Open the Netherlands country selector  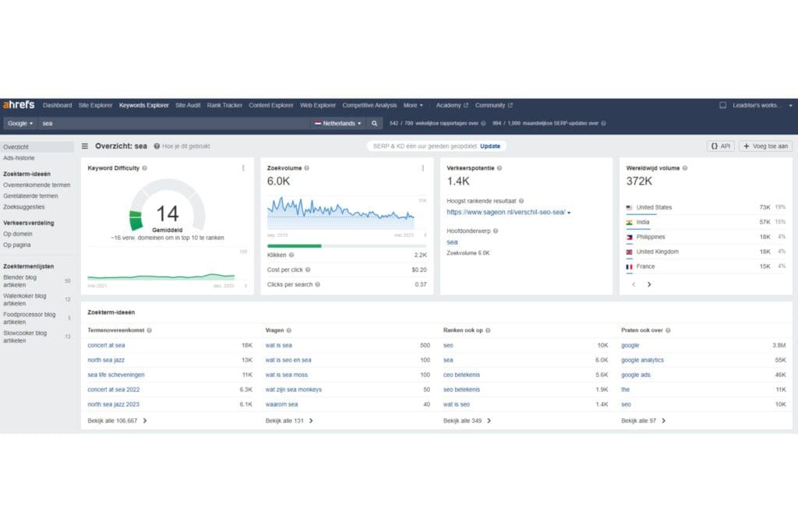(x=338, y=123)
